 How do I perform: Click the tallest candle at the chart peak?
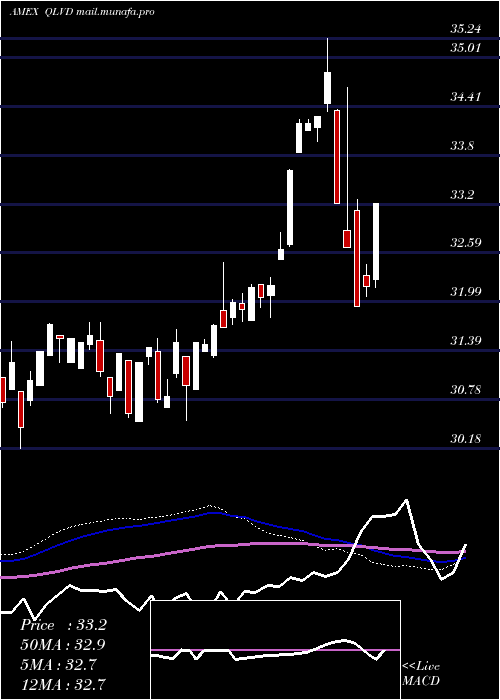[328, 75]
